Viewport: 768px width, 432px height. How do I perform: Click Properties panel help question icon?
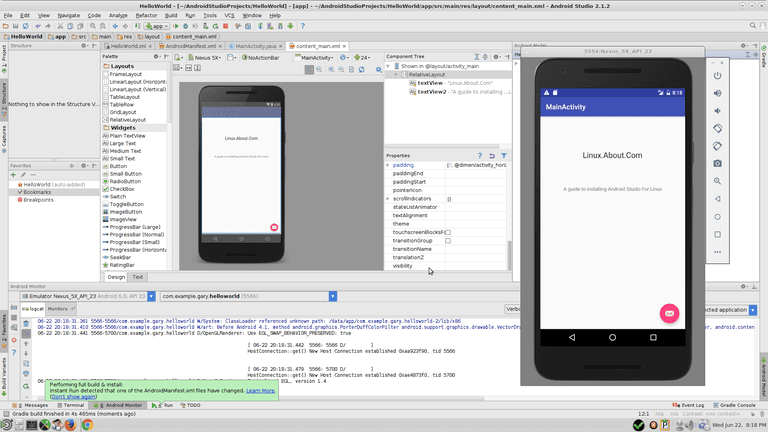coord(480,156)
